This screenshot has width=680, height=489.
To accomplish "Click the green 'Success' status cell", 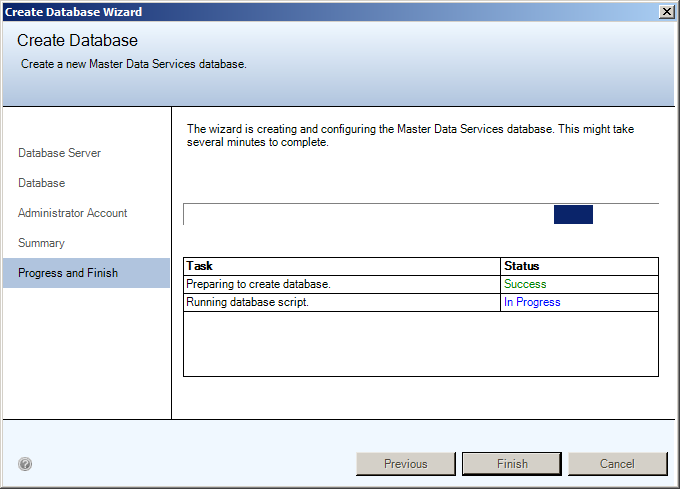I will pyautogui.click(x=579, y=284).
